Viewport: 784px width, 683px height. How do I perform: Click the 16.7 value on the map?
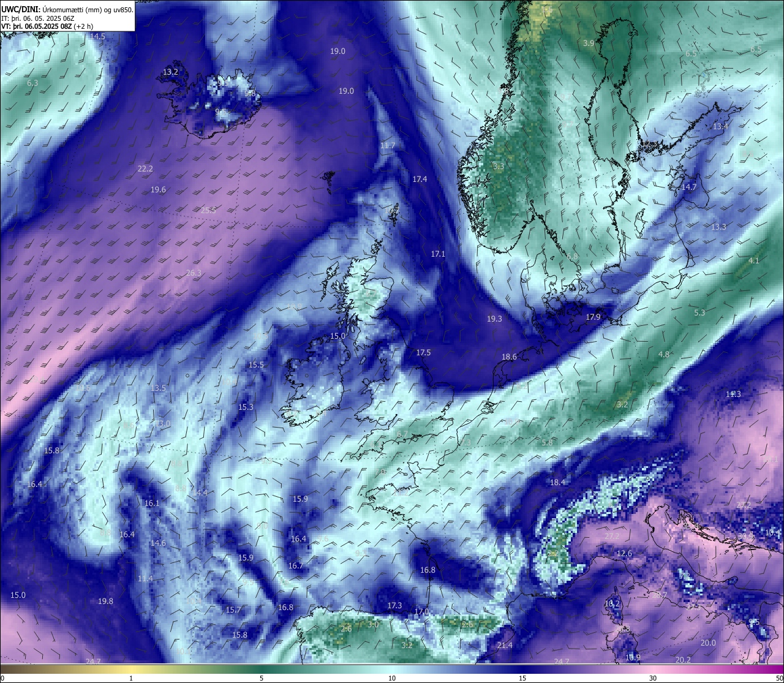(295, 565)
